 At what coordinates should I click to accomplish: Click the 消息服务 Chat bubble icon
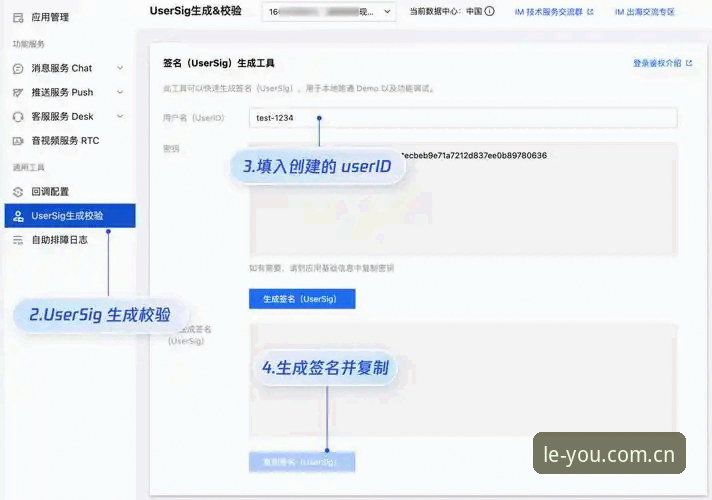click(18, 69)
